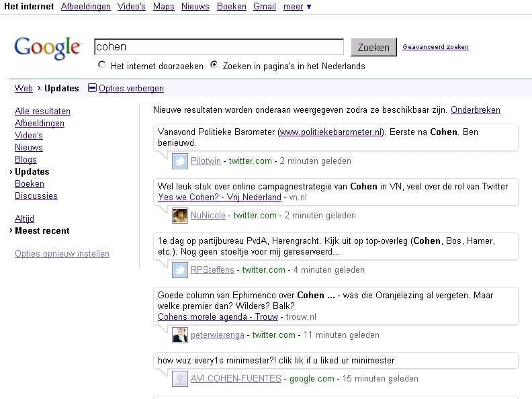
Task: Open 'Geavanceerd zoeken' link
Action: 436,47
